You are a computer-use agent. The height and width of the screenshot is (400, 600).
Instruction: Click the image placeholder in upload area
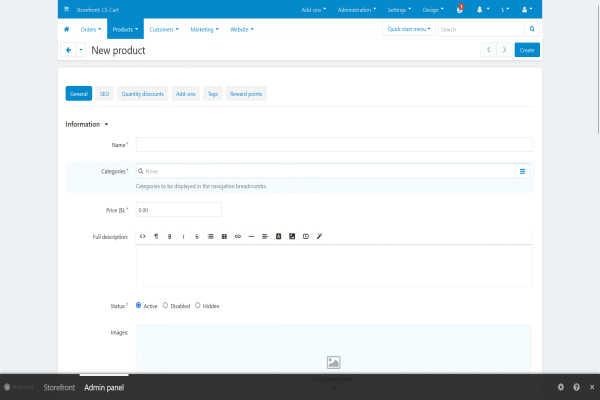tap(334, 362)
